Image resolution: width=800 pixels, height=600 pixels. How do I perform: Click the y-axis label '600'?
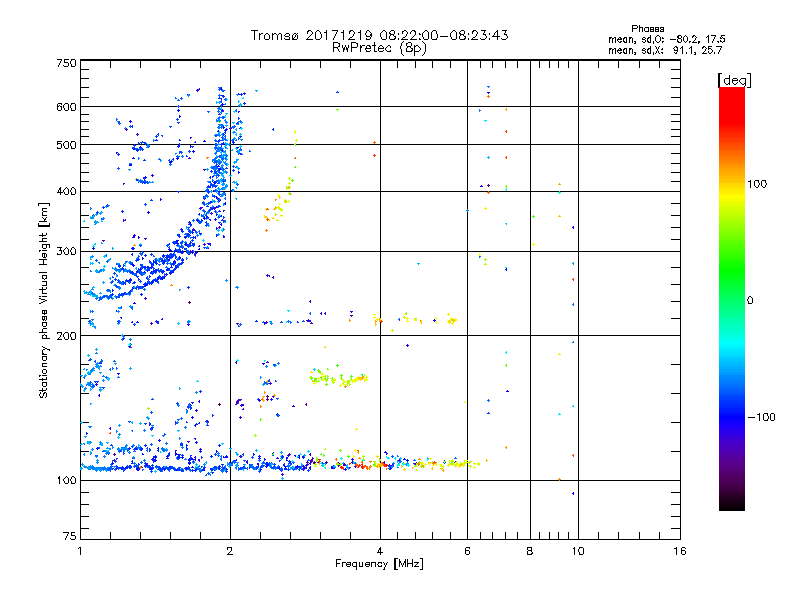[x=66, y=107]
